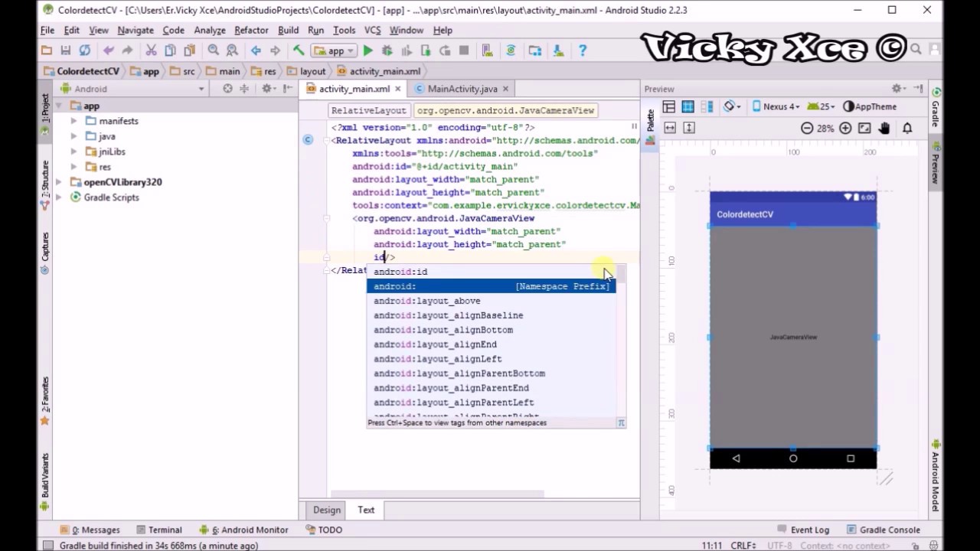Expand the jniLibs folder
The image size is (980, 551).
click(73, 152)
